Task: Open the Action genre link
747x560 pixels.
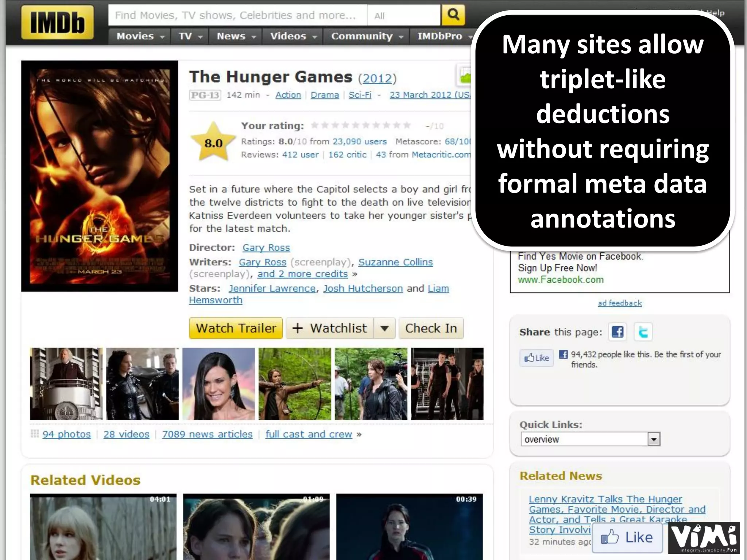Action: (288, 95)
